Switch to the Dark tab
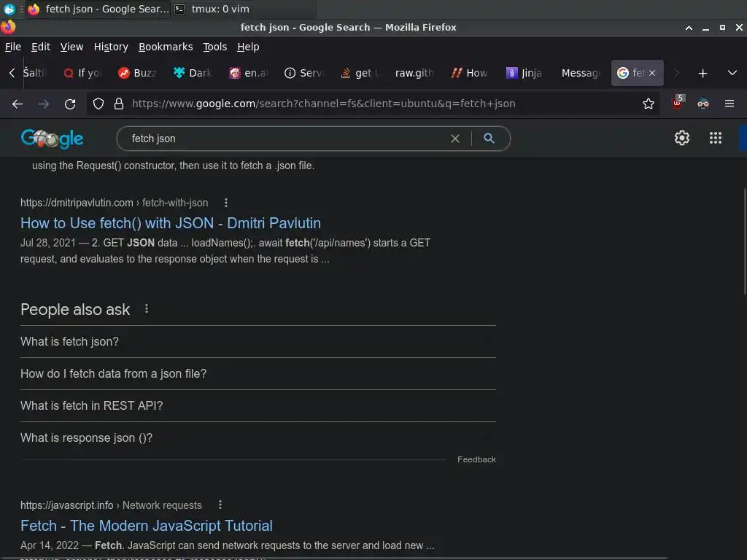The image size is (747, 560). coord(193,73)
